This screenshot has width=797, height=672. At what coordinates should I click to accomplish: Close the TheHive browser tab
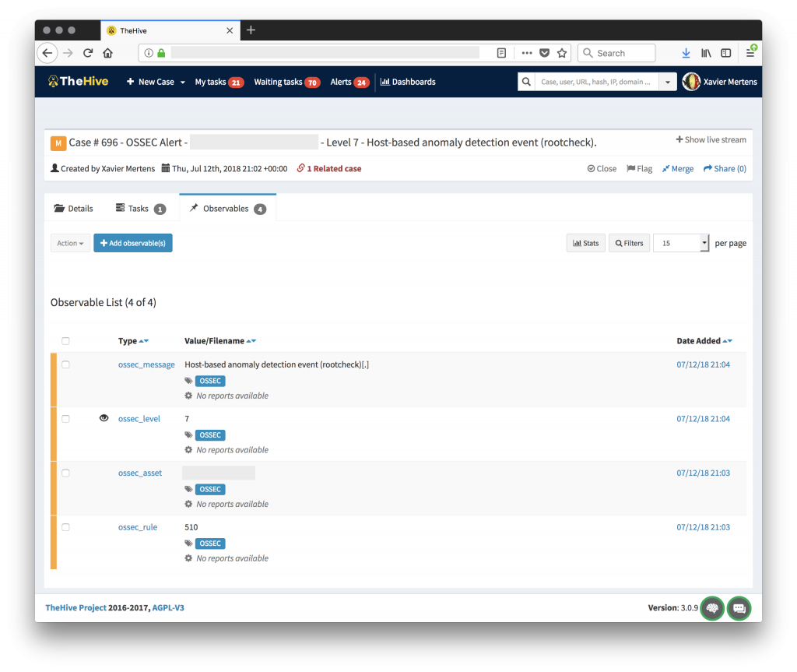coord(230,30)
